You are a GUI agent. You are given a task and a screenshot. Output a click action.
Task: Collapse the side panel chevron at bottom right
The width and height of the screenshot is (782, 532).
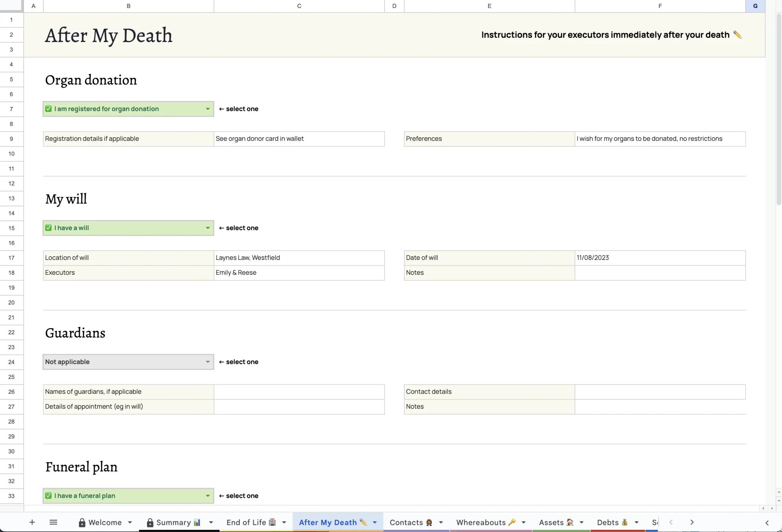(x=767, y=522)
